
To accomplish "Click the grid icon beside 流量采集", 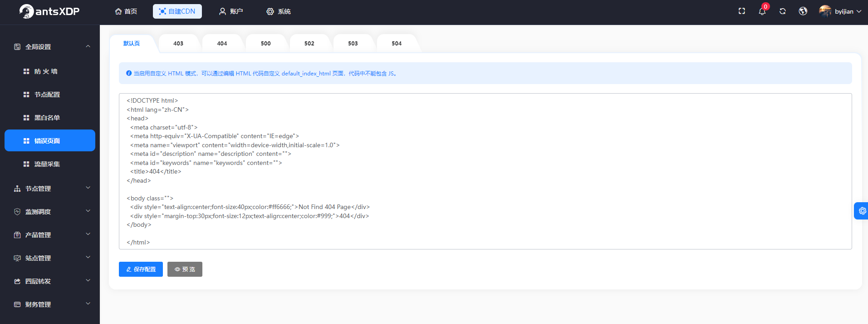I will [26, 164].
